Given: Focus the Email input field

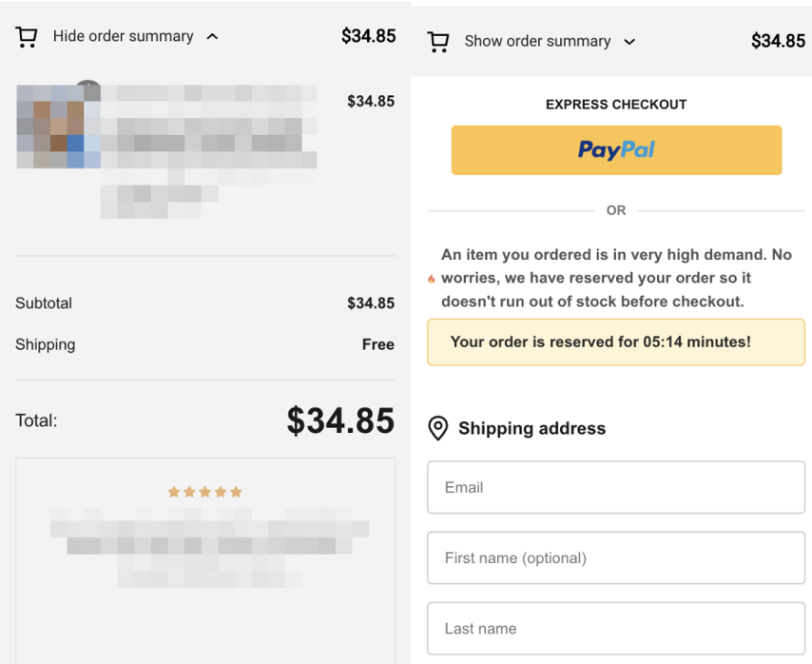Looking at the screenshot, I should click(616, 487).
